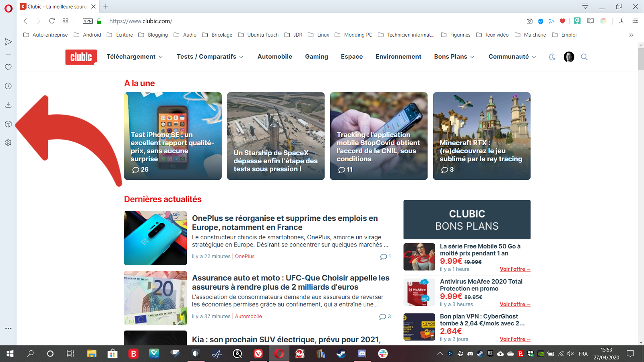Screen dimensions: 644x362
Task: View the green lock site security info
Action: pyautogui.click(x=99, y=21)
